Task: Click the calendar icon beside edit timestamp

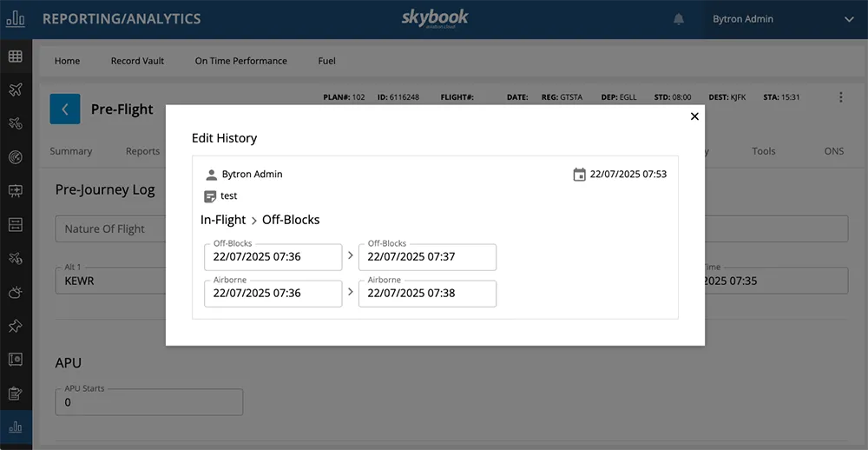Action: pyautogui.click(x=579, y=175)
